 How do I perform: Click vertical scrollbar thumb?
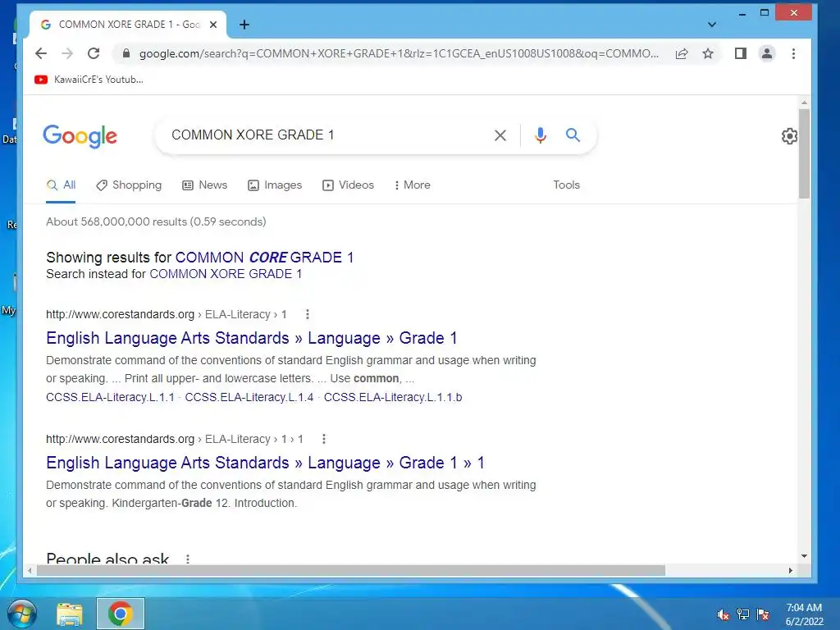coord(804,153)
